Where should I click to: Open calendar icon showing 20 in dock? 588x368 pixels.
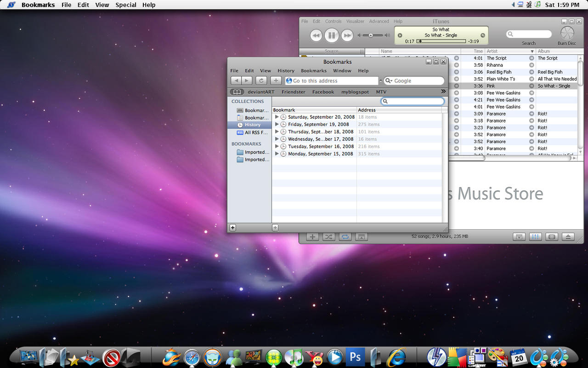pyautogui.click(x=519, y=357)
